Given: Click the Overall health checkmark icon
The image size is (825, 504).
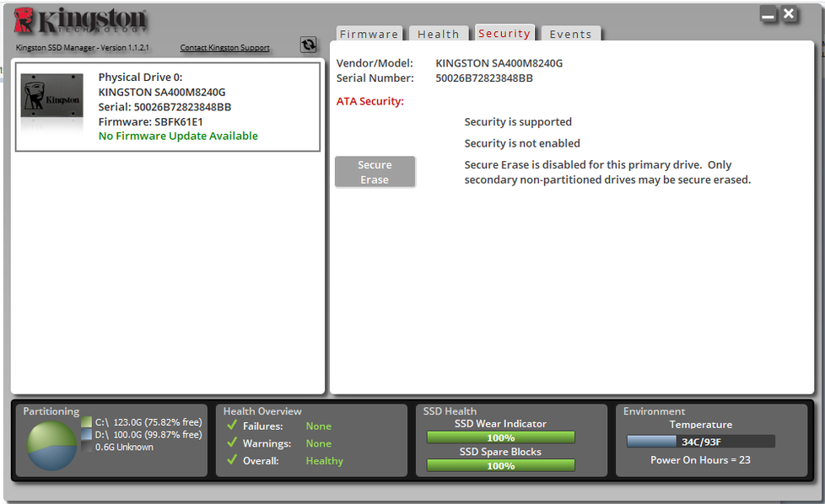Looking at the screenshot, I should pos(232,461).
